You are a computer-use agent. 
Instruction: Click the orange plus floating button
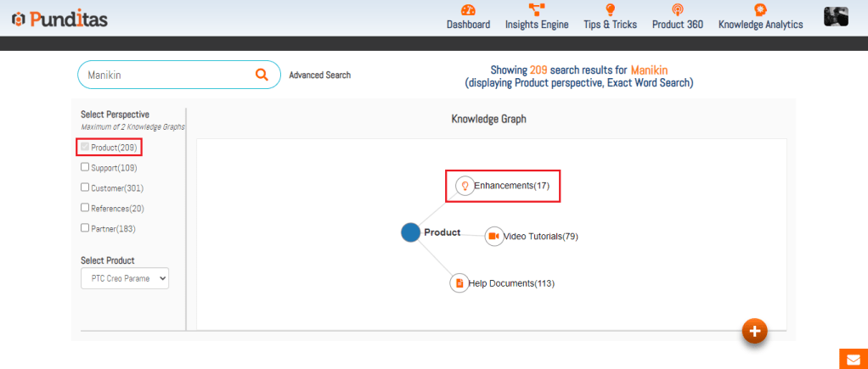(x=754, y=331)
